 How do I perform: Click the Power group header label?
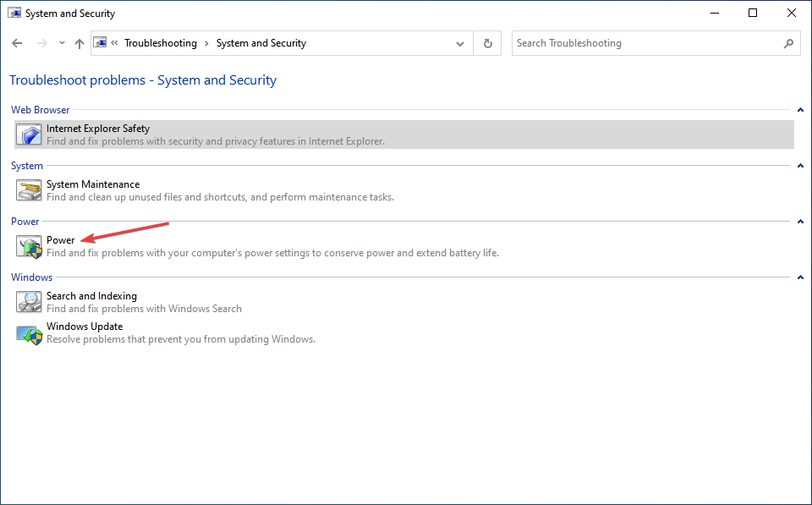click(25, 222)
